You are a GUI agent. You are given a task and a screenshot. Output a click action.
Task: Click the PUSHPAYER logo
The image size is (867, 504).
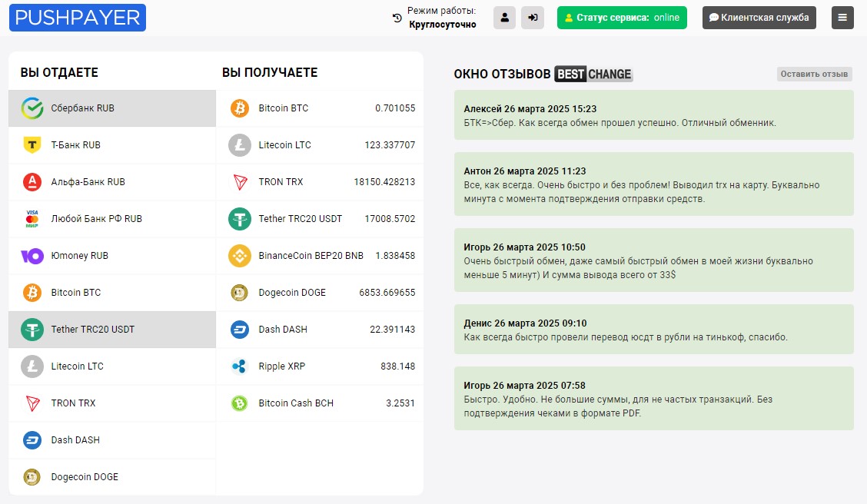click(78, 18)
